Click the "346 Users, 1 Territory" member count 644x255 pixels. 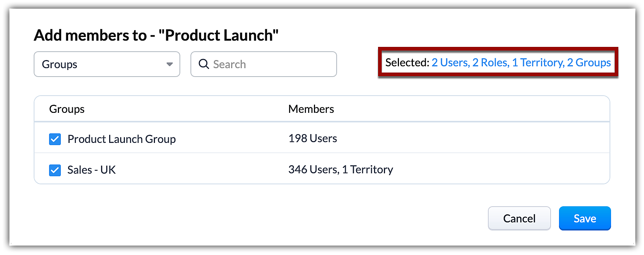click(340, 170)
